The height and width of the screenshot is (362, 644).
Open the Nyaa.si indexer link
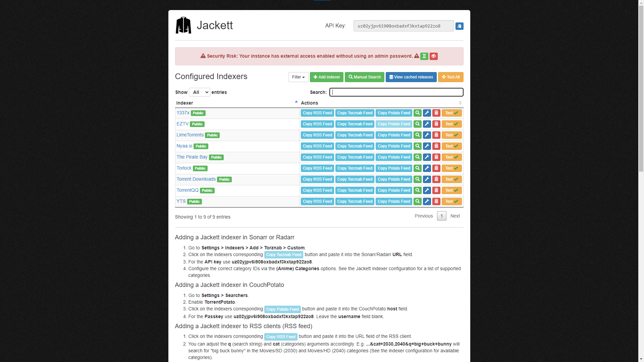point(184,146)
